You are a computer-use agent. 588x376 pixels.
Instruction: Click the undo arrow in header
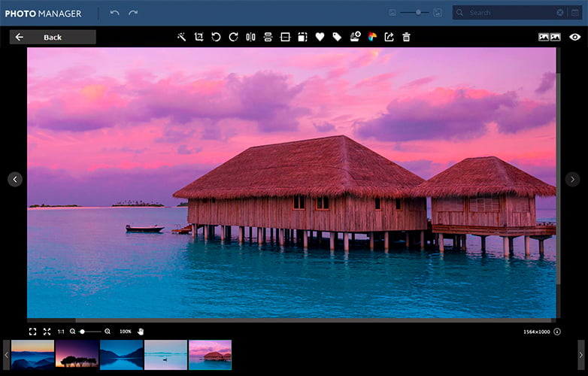coord(115,13)
